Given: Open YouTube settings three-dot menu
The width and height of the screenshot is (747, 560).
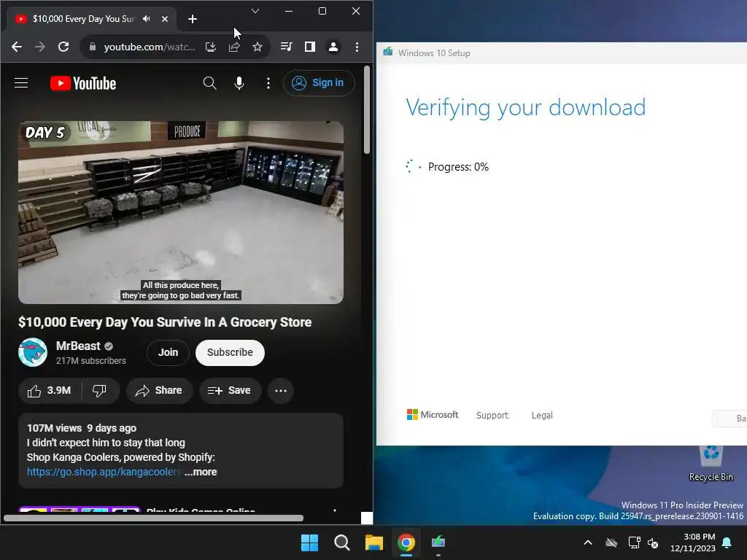Looking at the screenshot, I should [x=268, y=83].
